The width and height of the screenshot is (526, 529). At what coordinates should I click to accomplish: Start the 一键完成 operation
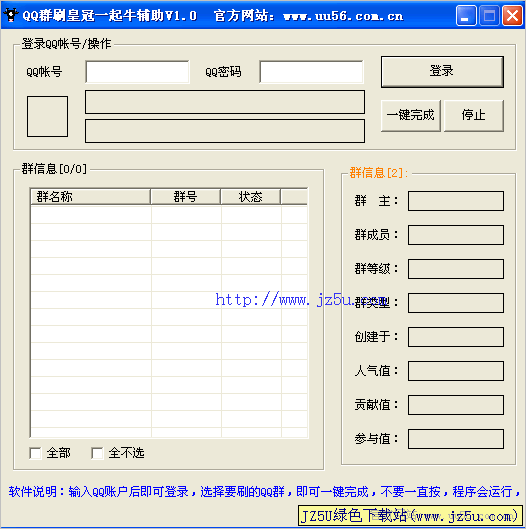point(411,115)
